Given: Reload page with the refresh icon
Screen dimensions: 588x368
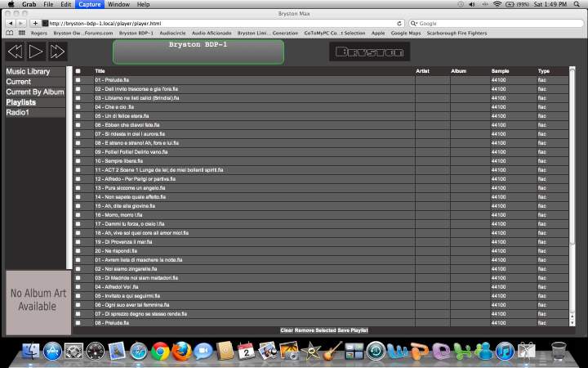Looking at the screenshot, I should [x=399, y=23].
